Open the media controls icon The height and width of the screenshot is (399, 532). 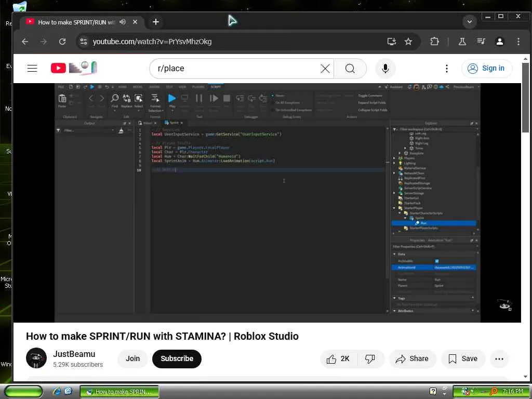(481, 42)
